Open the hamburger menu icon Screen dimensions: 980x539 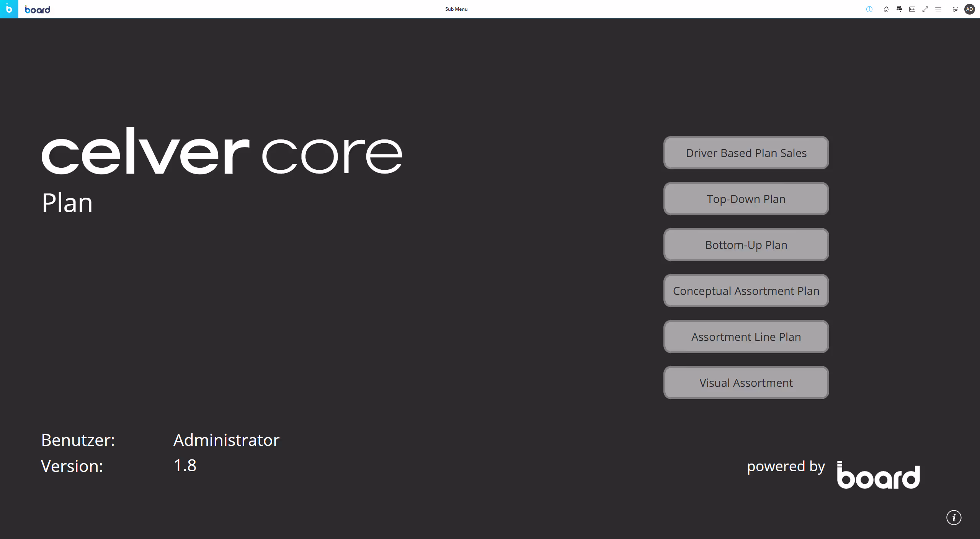point(938,9)
